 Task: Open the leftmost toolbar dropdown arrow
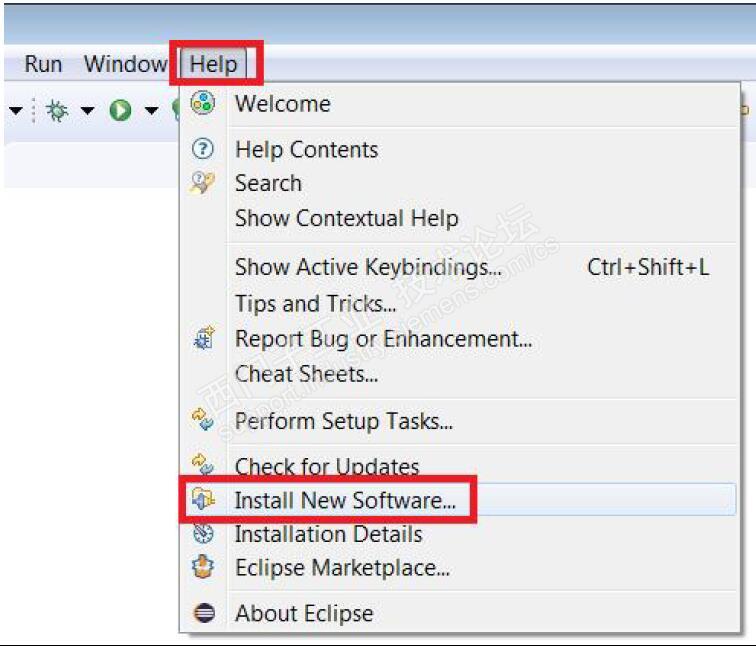point(15,111)
